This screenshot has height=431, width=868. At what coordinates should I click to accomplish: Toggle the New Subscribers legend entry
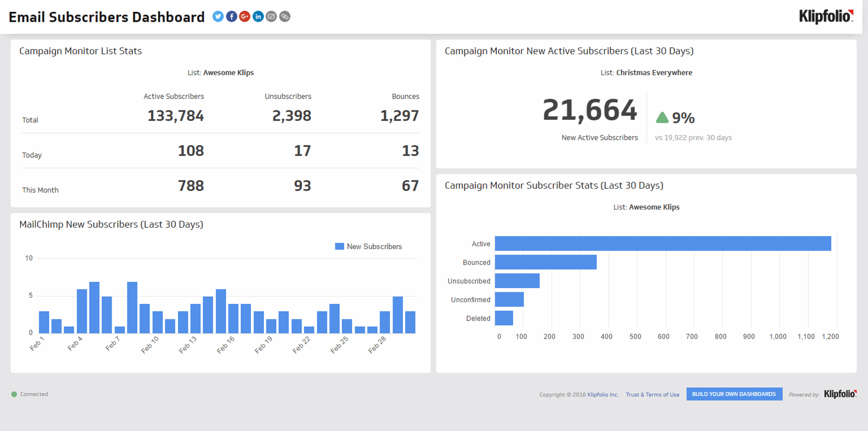point(368,246)
